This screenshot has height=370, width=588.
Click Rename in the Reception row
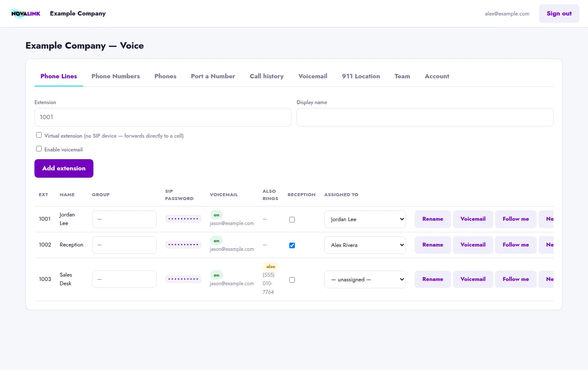point(433,245)
